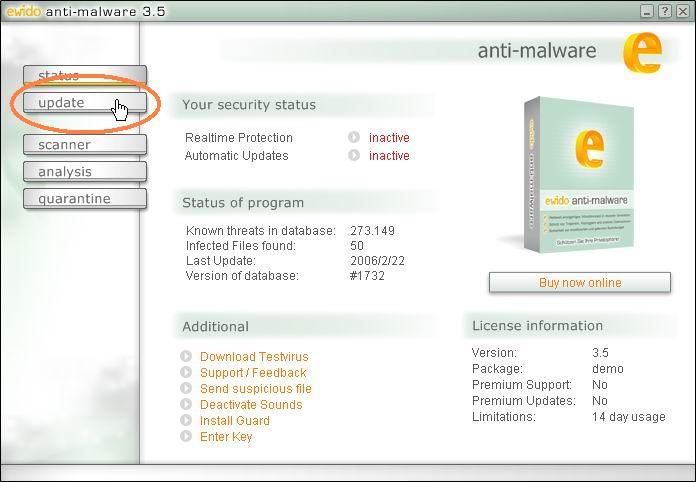
Task: Go to the analysis section
Action: click(x=85, y=172)
